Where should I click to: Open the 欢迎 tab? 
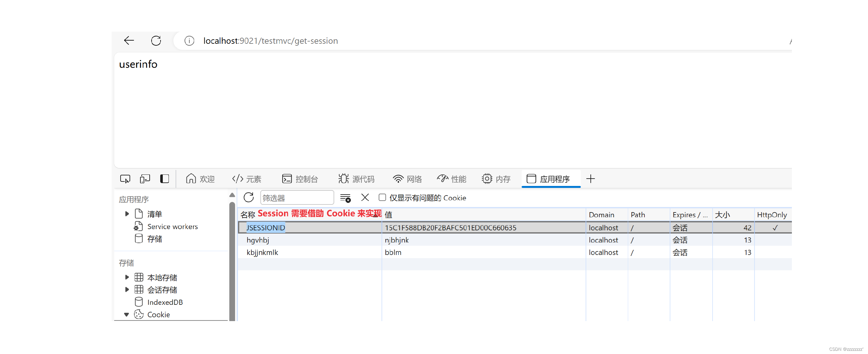(200, 179)
